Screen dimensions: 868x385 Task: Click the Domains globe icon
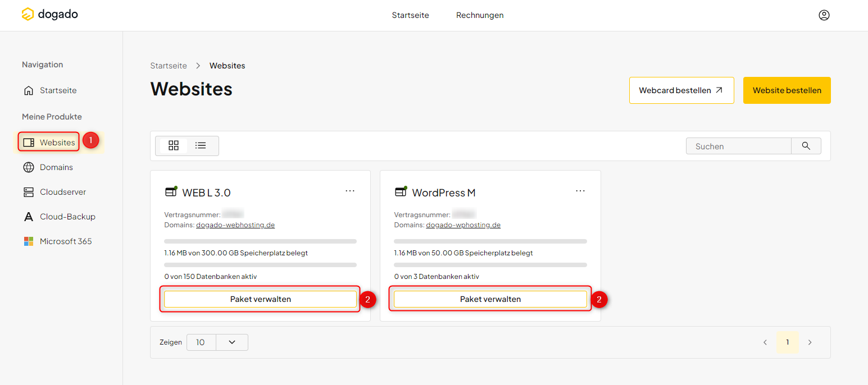coord(28,167)
